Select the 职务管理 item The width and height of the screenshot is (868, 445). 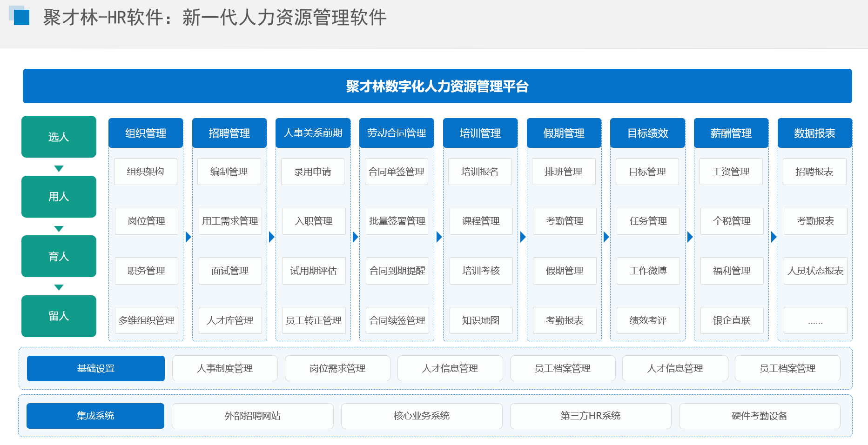(147, 271)
